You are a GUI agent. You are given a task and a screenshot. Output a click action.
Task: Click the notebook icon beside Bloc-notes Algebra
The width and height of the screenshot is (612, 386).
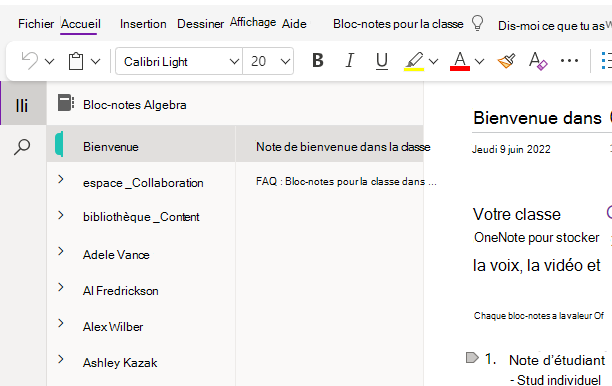coord(66,103)
